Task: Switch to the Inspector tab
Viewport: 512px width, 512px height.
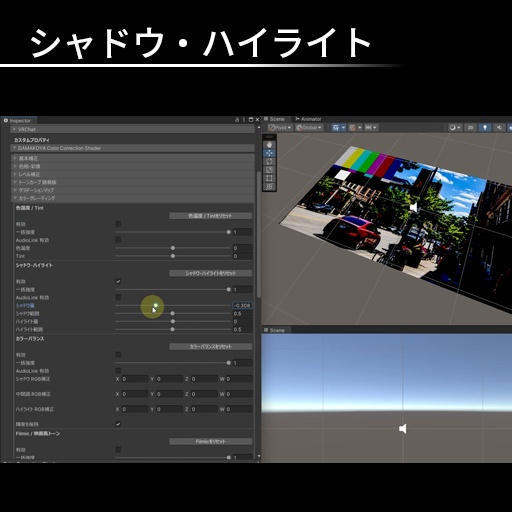Action: tap(19, 120)
